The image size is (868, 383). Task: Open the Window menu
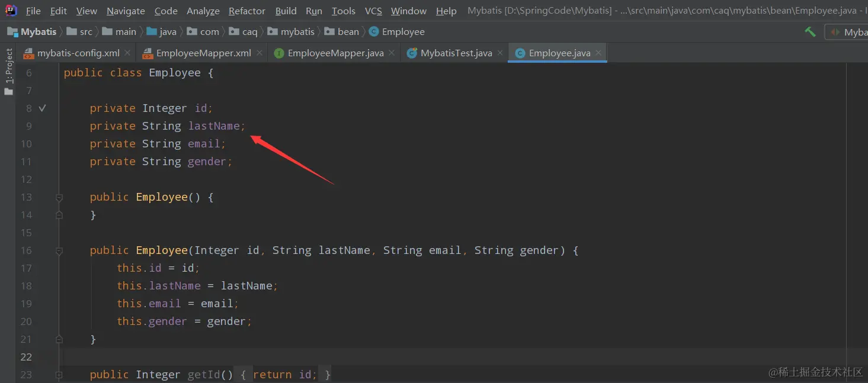pyautogui.click(x=409, y=11)
